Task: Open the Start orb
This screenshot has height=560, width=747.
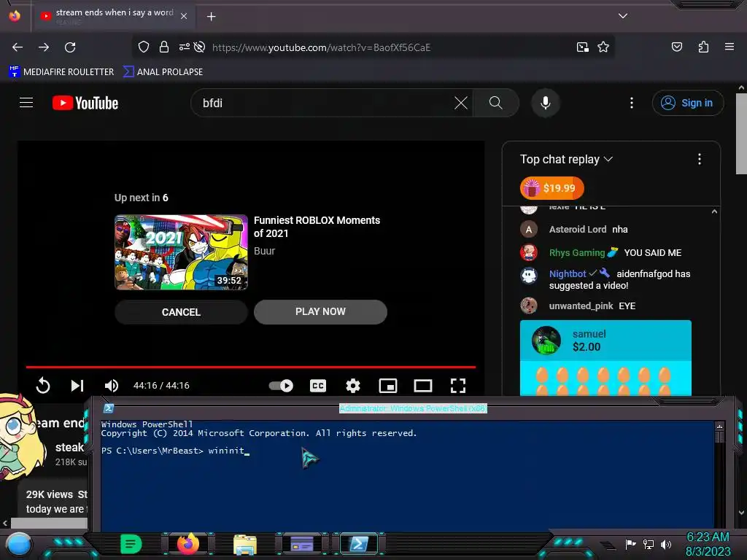Action: (x=19, y=544)
